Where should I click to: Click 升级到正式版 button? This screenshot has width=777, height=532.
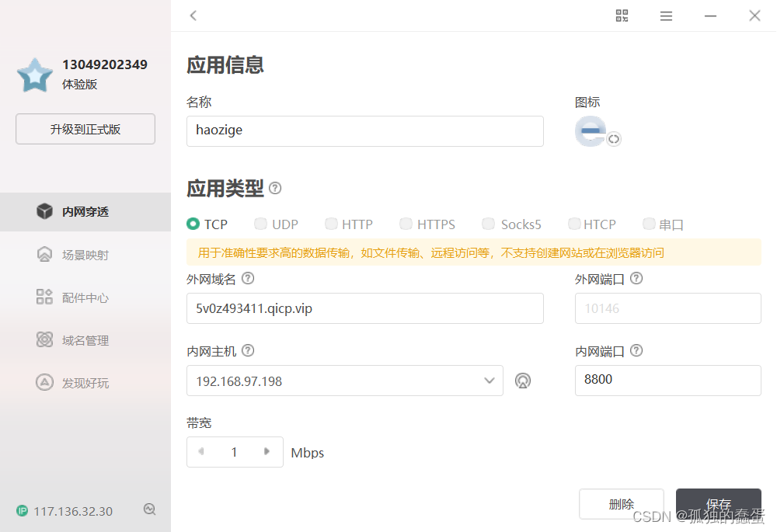point(85,129)
